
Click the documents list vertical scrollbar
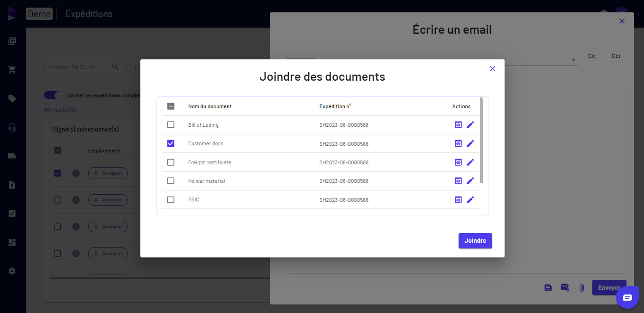[481, 141]
